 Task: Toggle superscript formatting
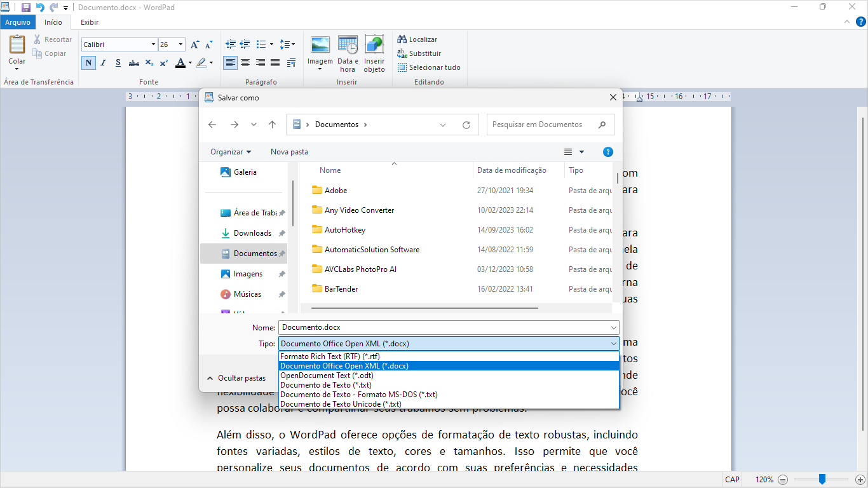click(163, 63)
